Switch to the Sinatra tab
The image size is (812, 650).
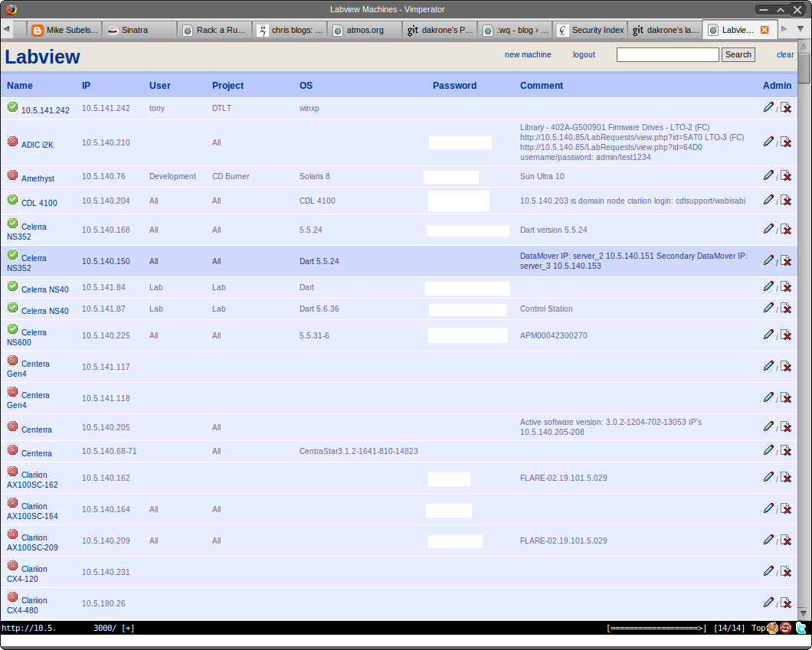(139, 30)
